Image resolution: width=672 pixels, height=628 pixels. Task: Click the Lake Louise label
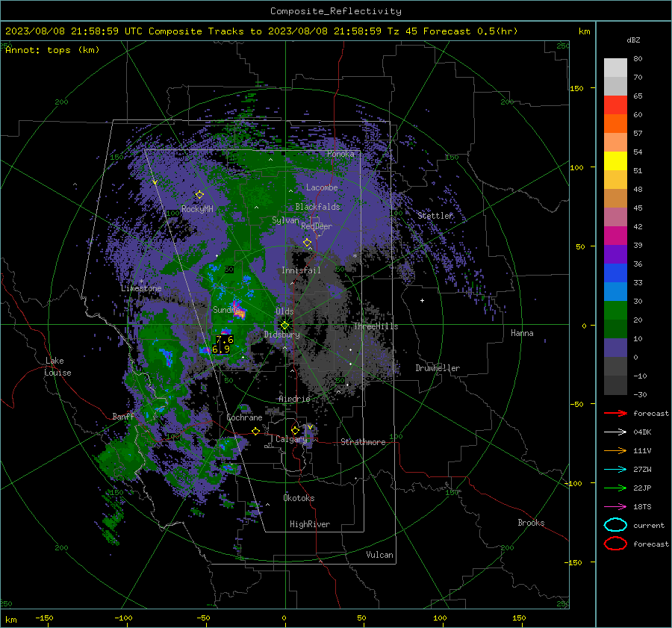[x=57, y=367]
